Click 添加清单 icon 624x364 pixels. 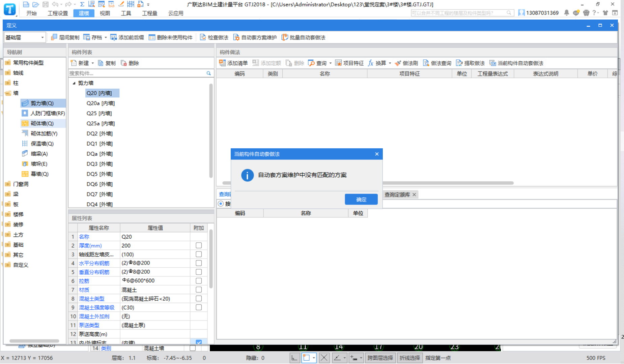click(222, 63)
